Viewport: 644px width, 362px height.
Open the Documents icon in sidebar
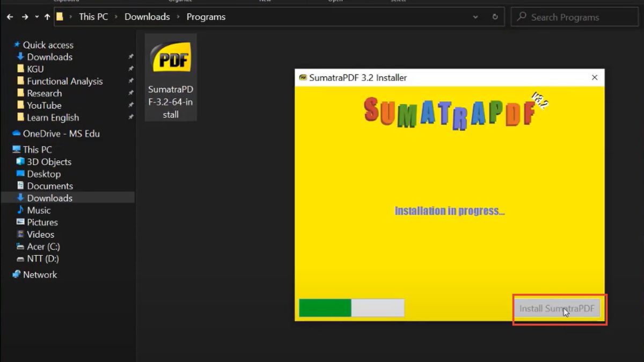click(x=20, y=186)
